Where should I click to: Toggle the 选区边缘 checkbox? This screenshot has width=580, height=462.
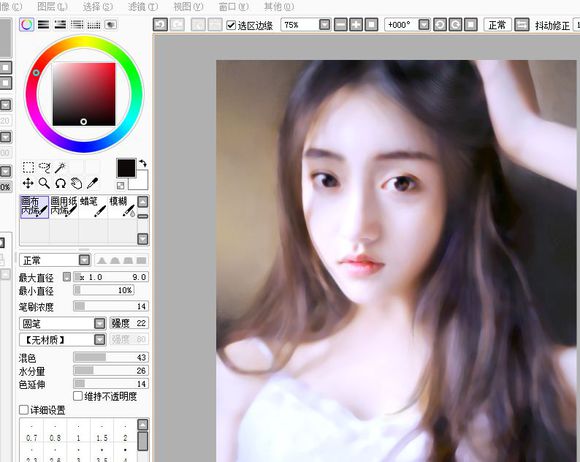tap(231, 25)
